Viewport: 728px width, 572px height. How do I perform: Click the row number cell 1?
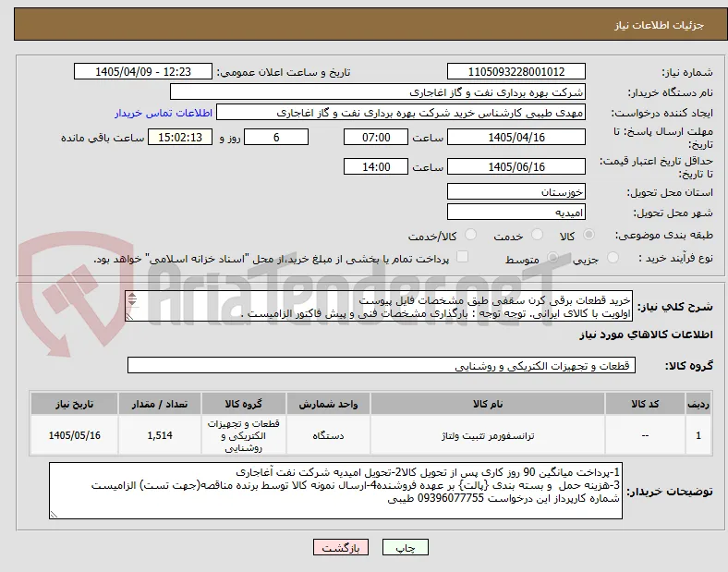click(x=698, y=435)
